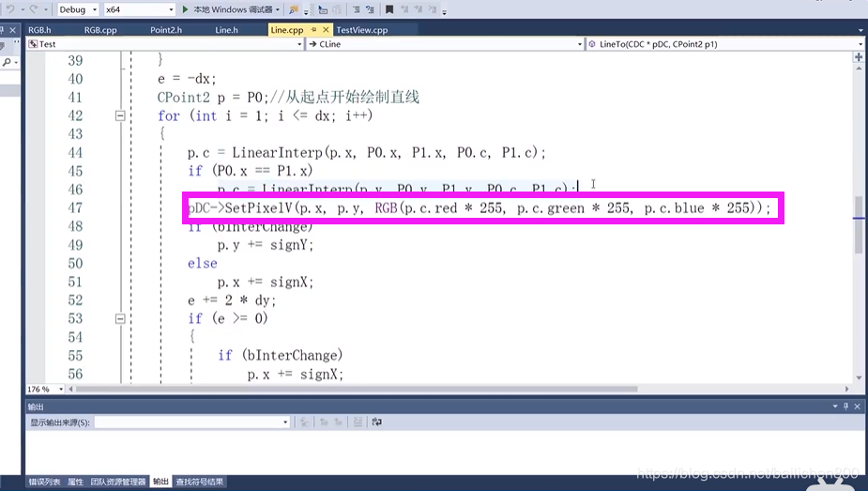Switch to the 查找符号结果 tab
Screen dimensions: 868x491
coord(200,483)
